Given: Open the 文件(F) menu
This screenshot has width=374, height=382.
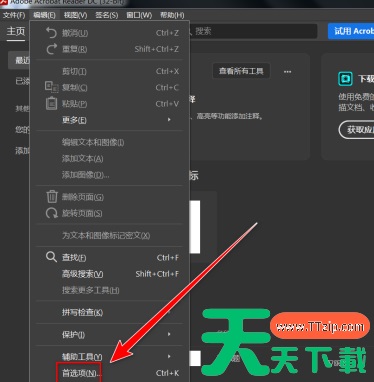Looking at the screenshot, I should (x=14, y=15).
